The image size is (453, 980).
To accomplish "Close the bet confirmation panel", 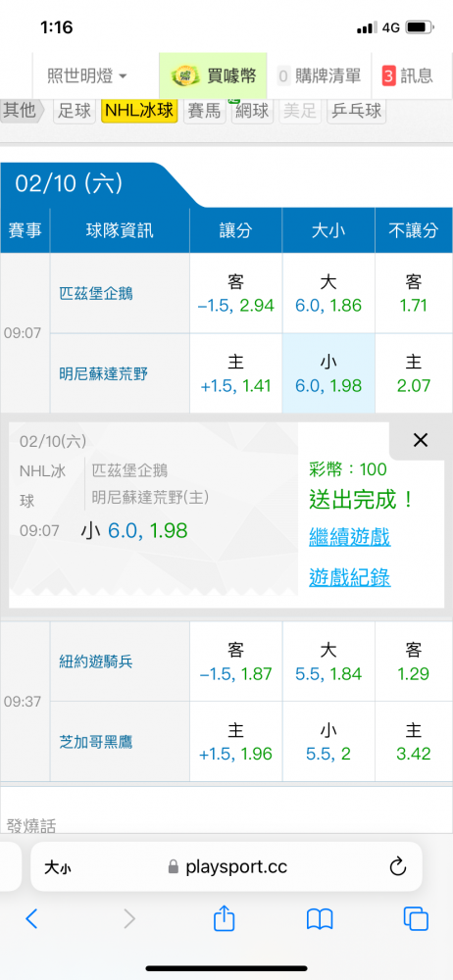I will click(x=421, y=440).
